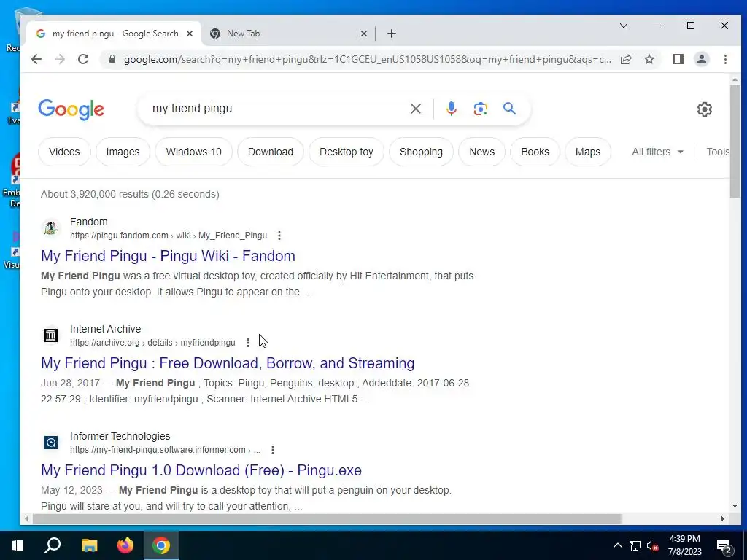Click the forward navigation arrow
The width and height of the screenshot is (747, 560).
click(x=60, y=59)
